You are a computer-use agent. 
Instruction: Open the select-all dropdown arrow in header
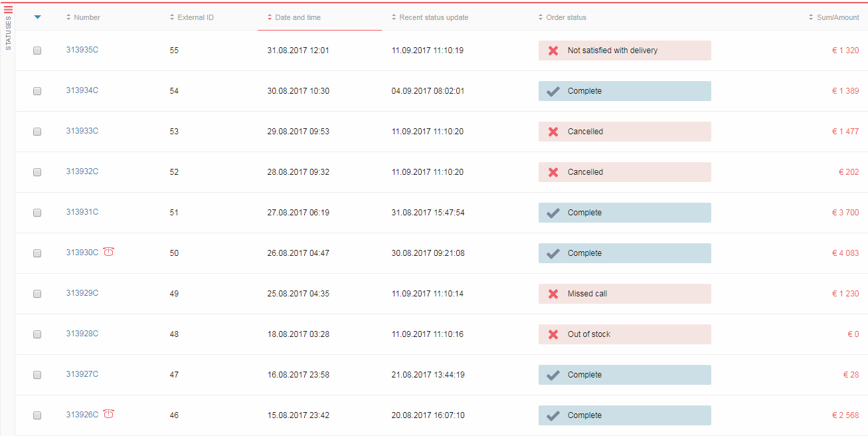tap(37, 17)
